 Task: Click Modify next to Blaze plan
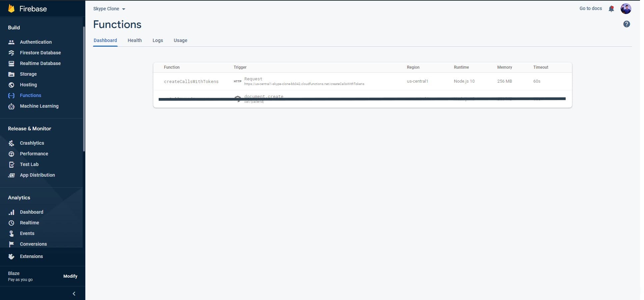pyautogui.click(x=70, y=276)
